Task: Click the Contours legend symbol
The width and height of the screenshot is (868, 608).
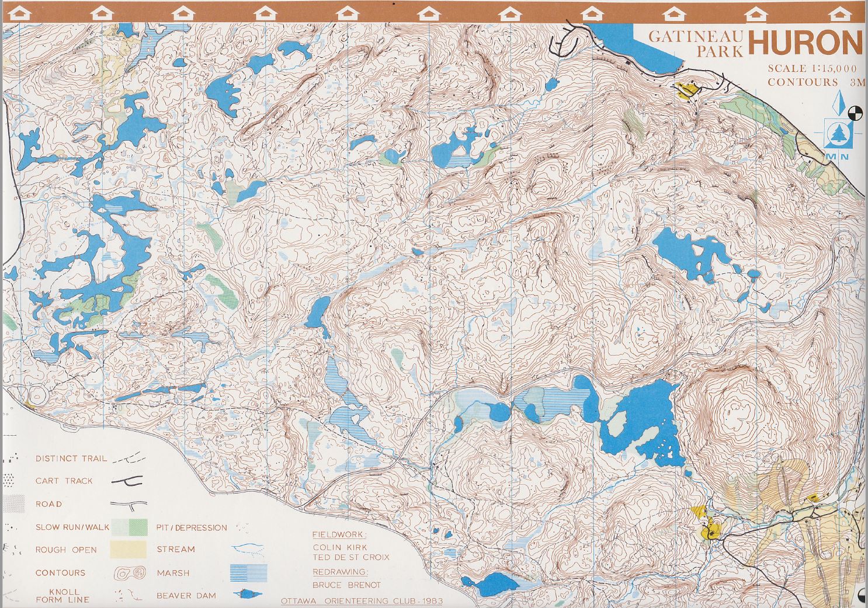Action: pos(129,573)
